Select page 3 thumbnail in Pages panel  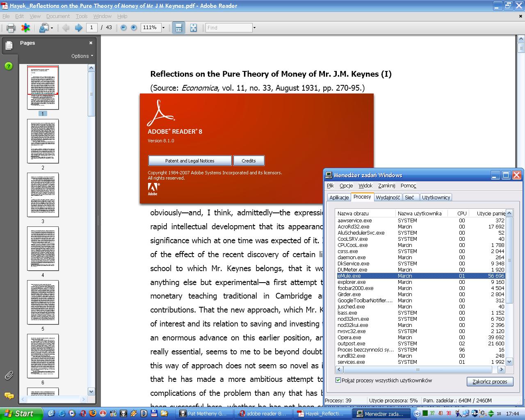point(43,195)
